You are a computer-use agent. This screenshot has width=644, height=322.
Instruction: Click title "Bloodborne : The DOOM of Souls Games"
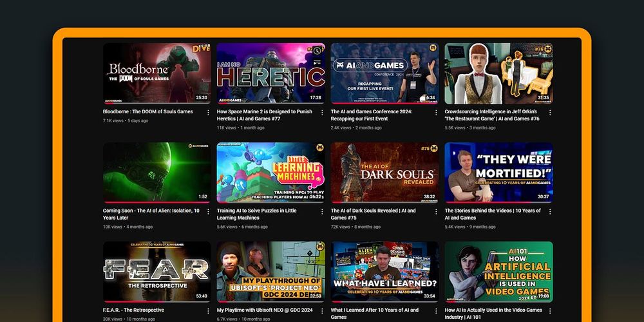tap(148, 111)
